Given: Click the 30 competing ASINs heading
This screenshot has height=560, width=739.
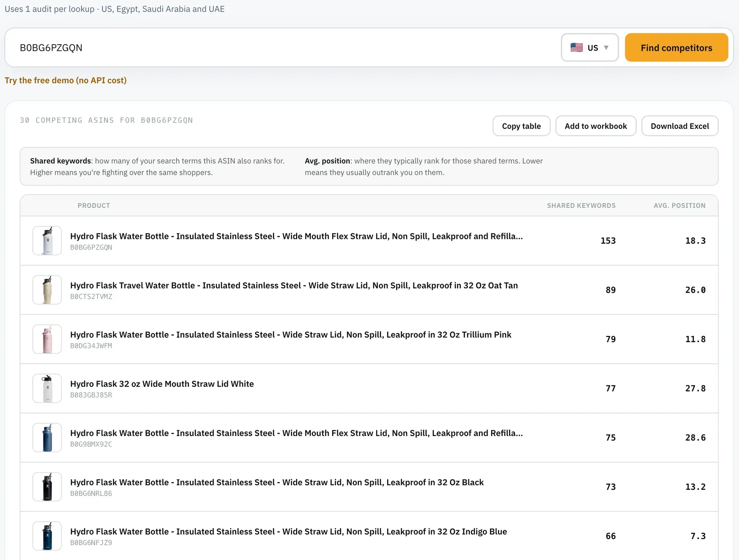Looking at the screenshot, I should (106, 120).
